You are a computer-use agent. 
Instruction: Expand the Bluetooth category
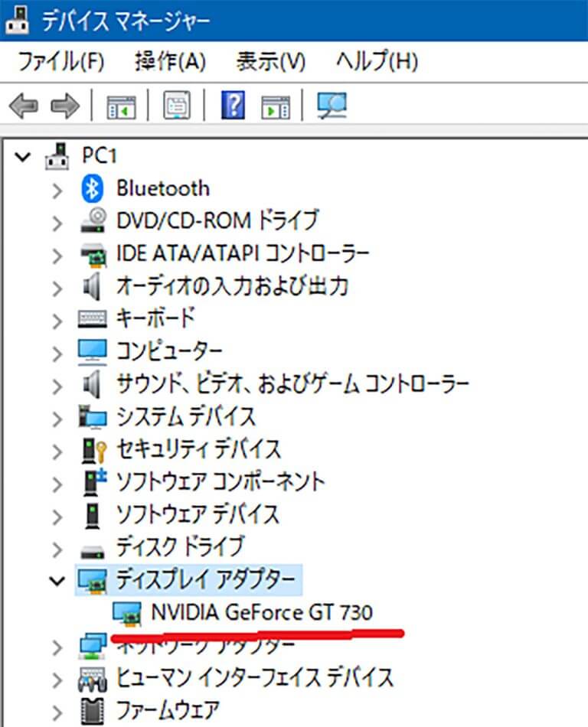57,190
